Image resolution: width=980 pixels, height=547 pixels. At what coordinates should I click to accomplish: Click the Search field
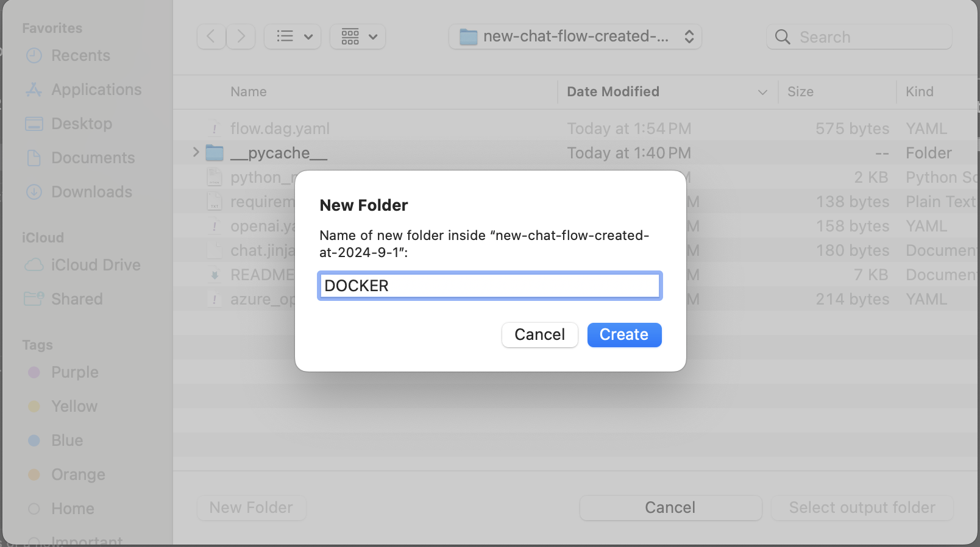tap(859, 37)
